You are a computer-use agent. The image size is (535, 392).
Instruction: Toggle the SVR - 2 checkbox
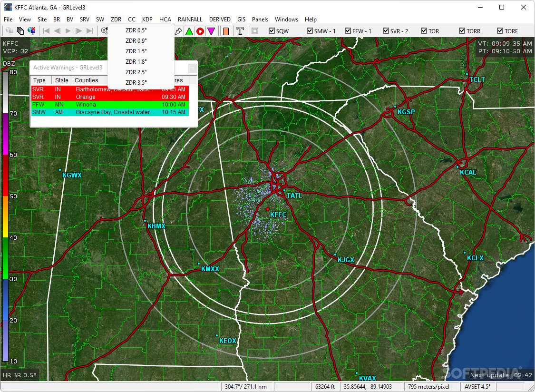[x=386, y=31]
